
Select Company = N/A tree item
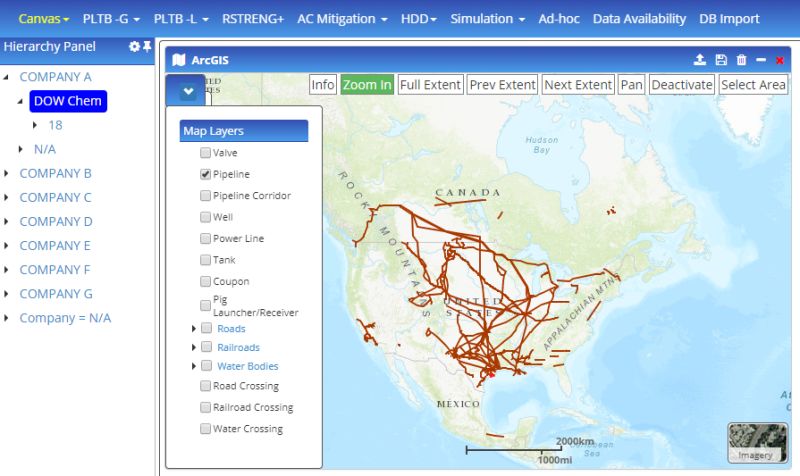click(65, 318)
